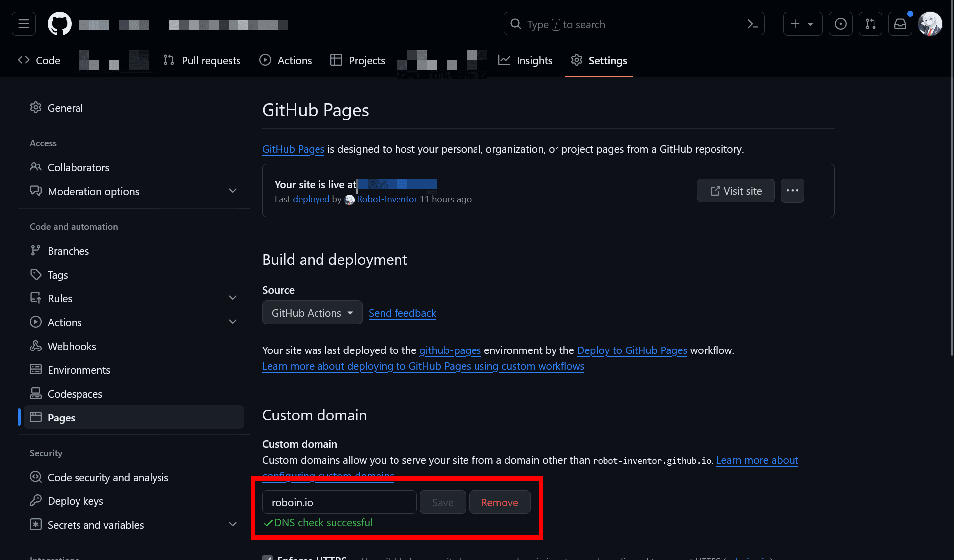Open Learn more about custom domains link
This screenshot has height=560, width=954.
coord(757,460)
